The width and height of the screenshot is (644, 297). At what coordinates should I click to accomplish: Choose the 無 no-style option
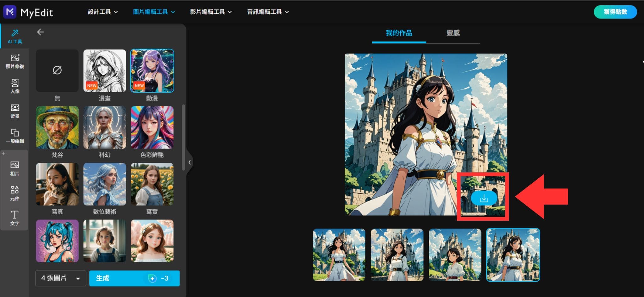(57, 71)
